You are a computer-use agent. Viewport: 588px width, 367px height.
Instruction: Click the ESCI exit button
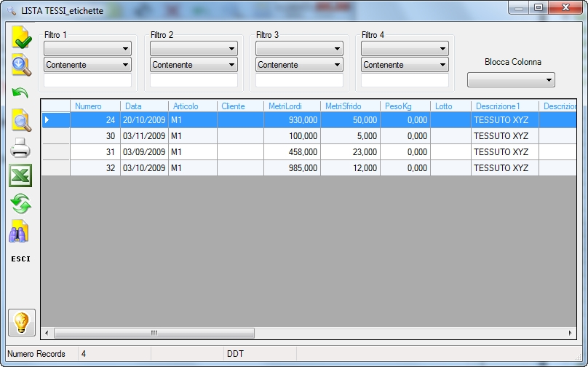tap(20, 259)
